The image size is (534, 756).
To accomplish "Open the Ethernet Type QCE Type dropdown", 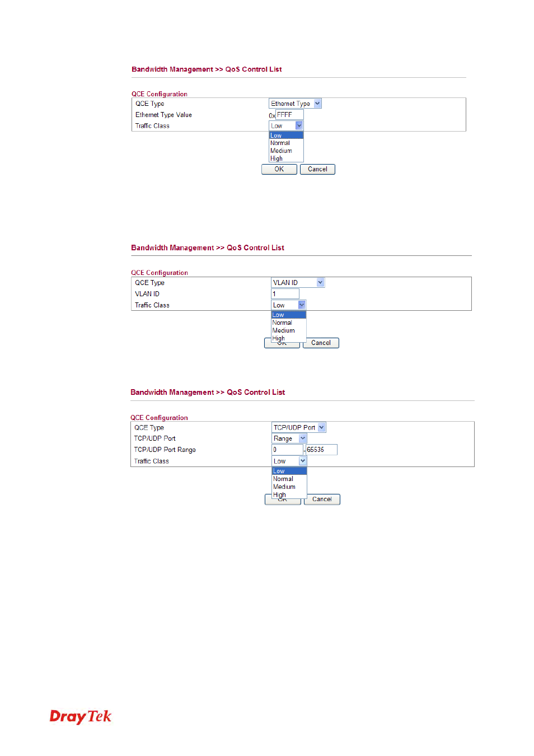I will point(295,104).
